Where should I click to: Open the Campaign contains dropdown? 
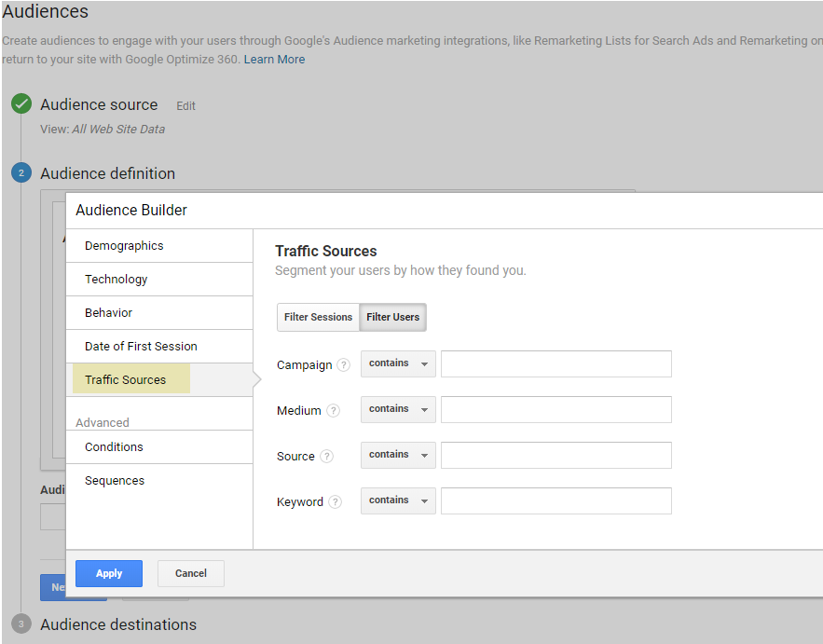pos(398,364)
